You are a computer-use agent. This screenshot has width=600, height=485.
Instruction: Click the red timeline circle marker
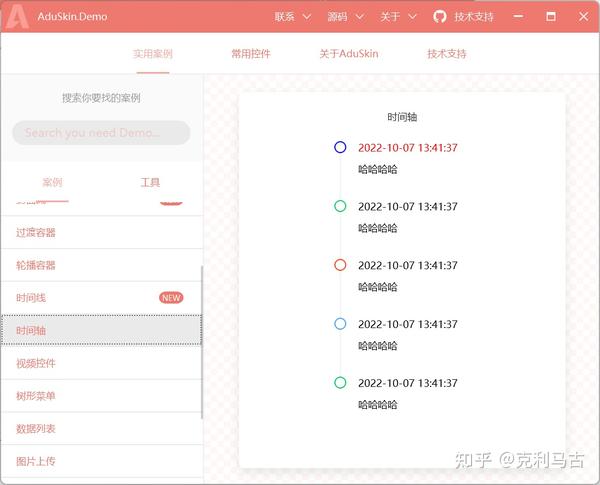click(340, 265)
